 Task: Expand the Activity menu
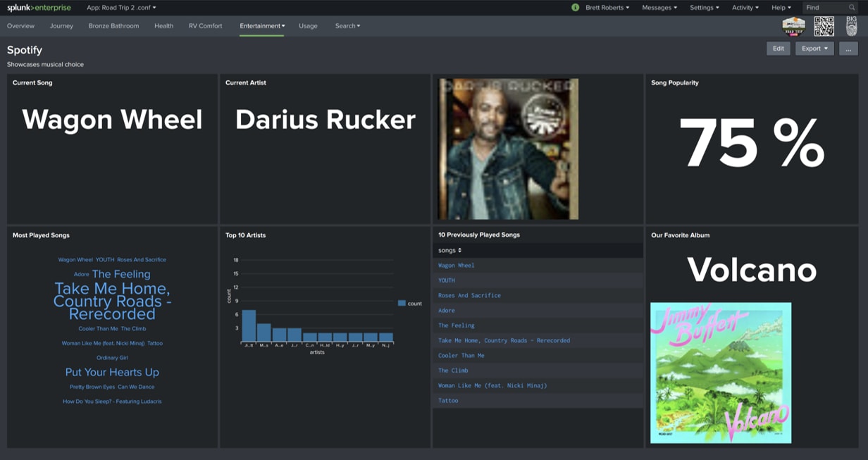coord(745,8)
